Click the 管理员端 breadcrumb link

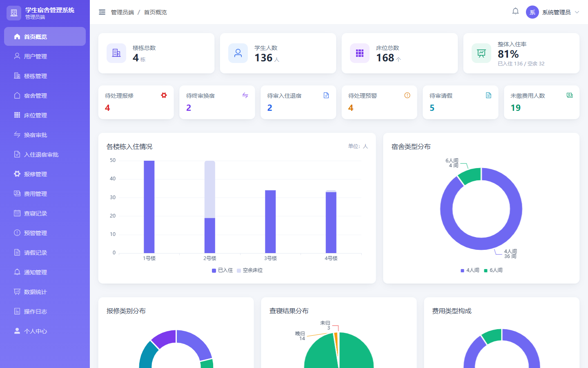pyautogui.click(x=122, y=12)
